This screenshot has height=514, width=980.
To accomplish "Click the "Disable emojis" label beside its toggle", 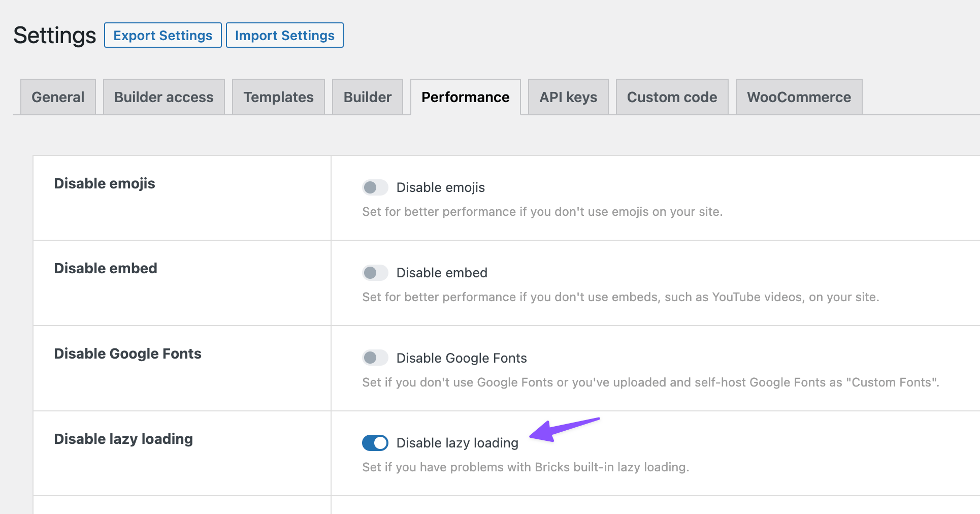I will click(440, 187).
